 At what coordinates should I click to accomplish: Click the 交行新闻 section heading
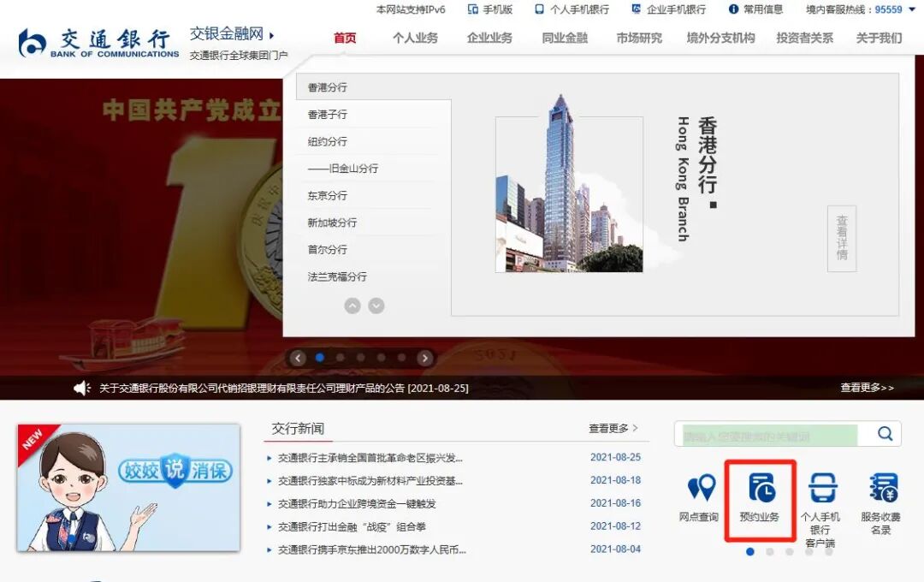point(298,429)
